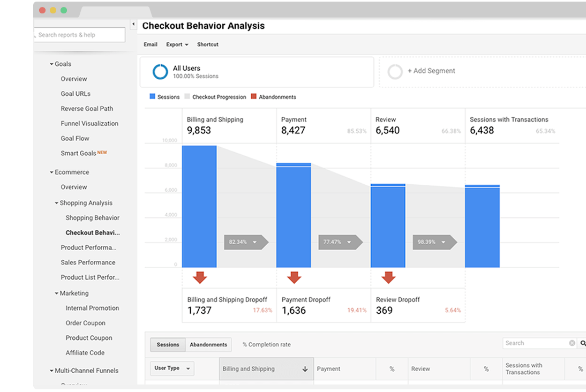The image size is (586, 392).
Task: Click the red dropoff arrow under Payment
Action: [x=294, y=277]
